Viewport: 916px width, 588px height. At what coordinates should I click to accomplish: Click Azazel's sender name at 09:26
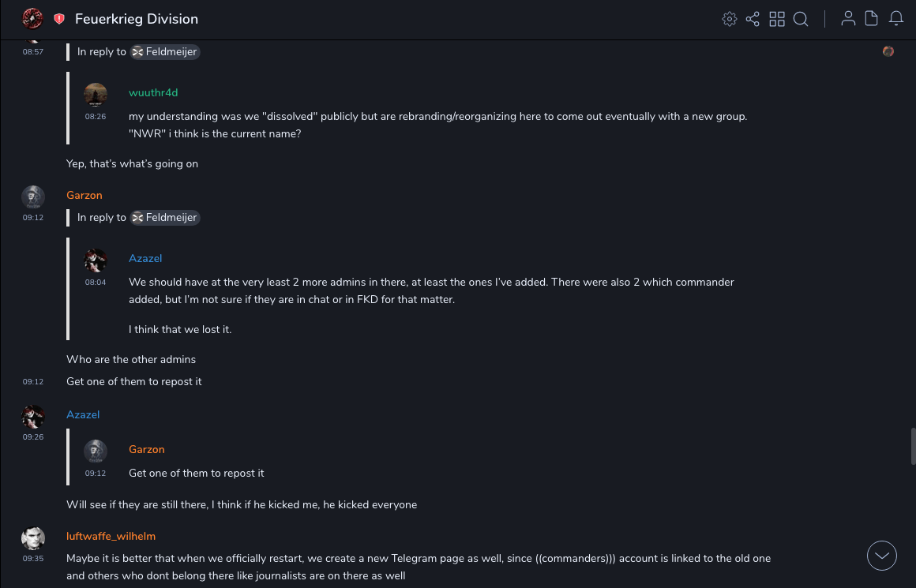[83, 415]
